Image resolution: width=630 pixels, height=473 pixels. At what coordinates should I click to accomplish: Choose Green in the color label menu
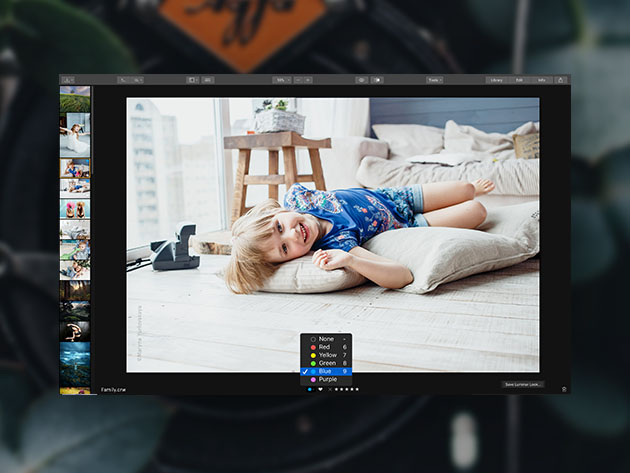[x=326, y=363]
